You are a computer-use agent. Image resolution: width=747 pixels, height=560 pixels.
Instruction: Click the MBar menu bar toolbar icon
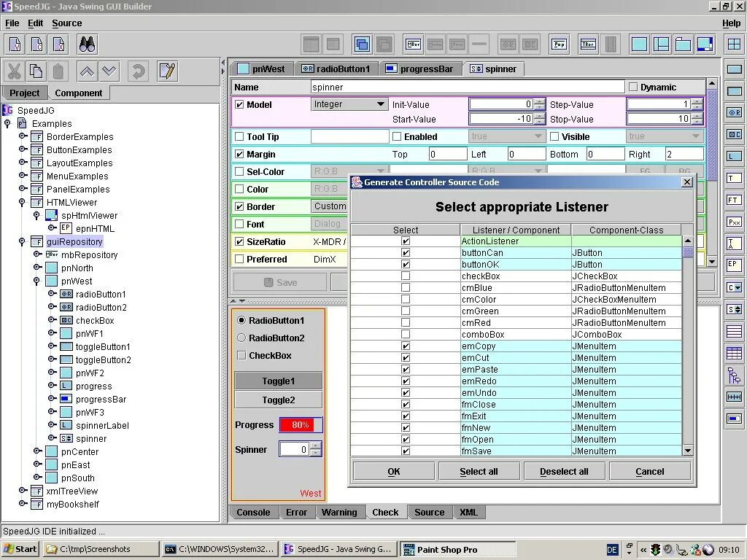pyautogui.click(x=413, y=44)
